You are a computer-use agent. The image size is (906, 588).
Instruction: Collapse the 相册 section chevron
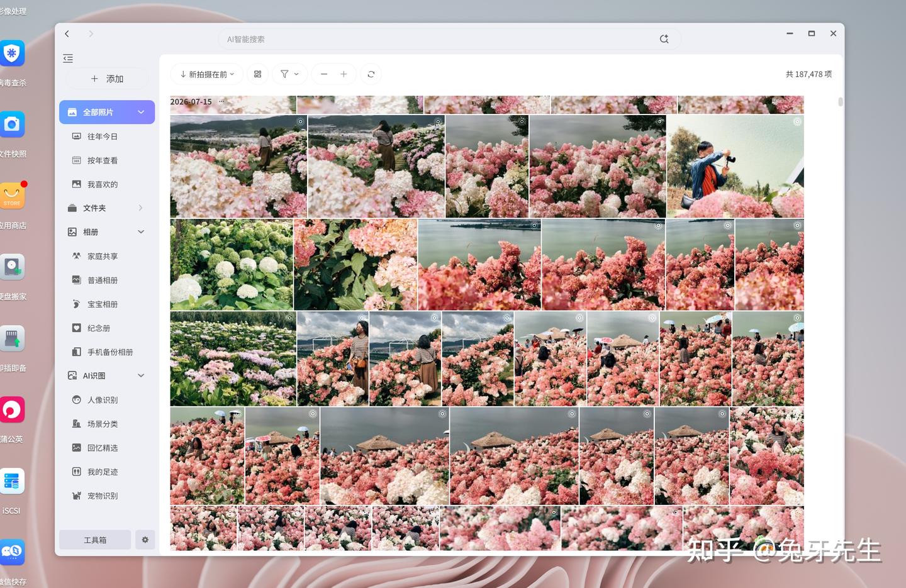[141, 232]
